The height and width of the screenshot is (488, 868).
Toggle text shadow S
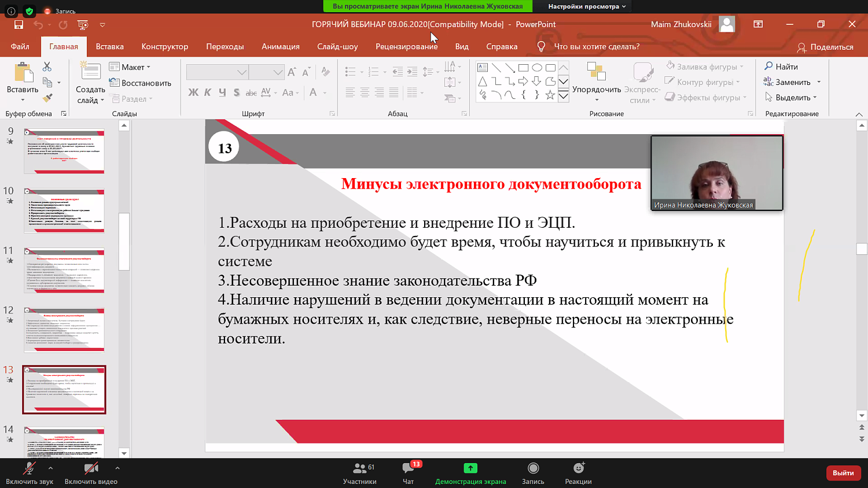point(236,93)
